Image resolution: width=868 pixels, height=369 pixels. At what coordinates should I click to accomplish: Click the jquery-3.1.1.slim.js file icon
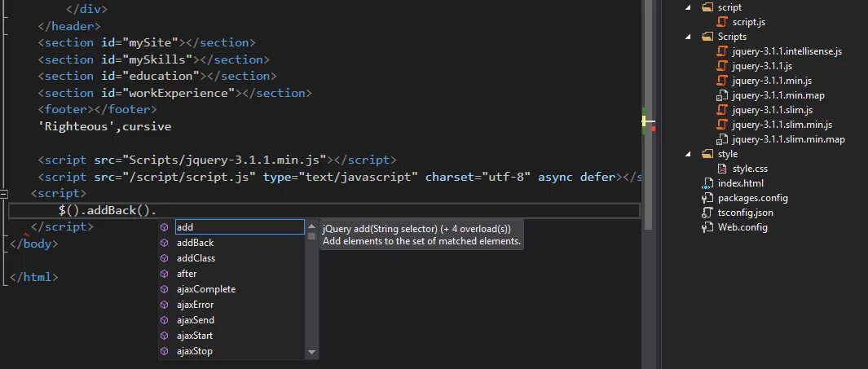[722, 110]
